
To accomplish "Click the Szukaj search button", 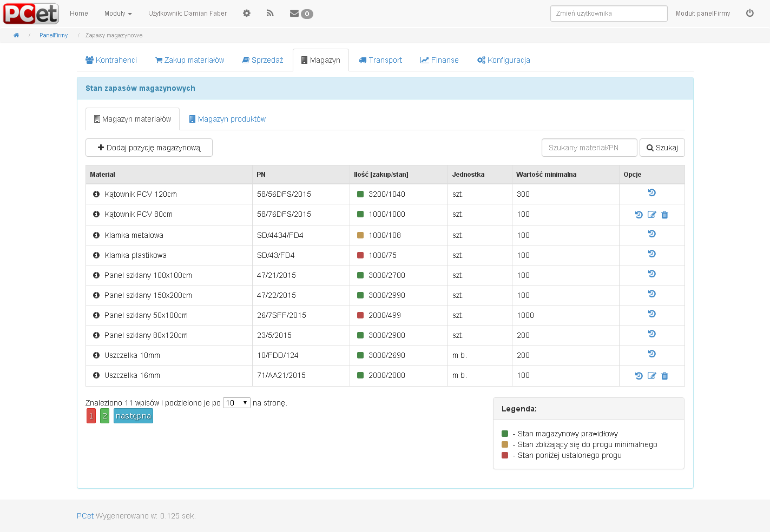I will point(662,148).
